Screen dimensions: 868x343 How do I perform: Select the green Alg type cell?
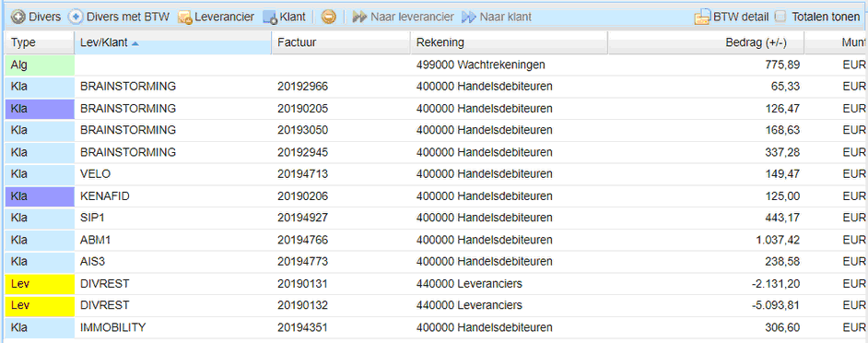pyautogui.click(x=40, y=65)
